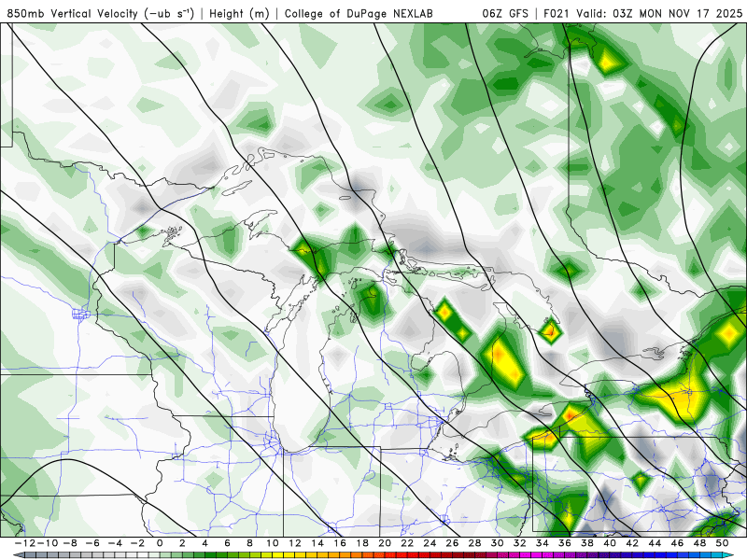Click the 'Valid: 03Z MON NOV 17 2025' text
747x560 pixels.
659,13
